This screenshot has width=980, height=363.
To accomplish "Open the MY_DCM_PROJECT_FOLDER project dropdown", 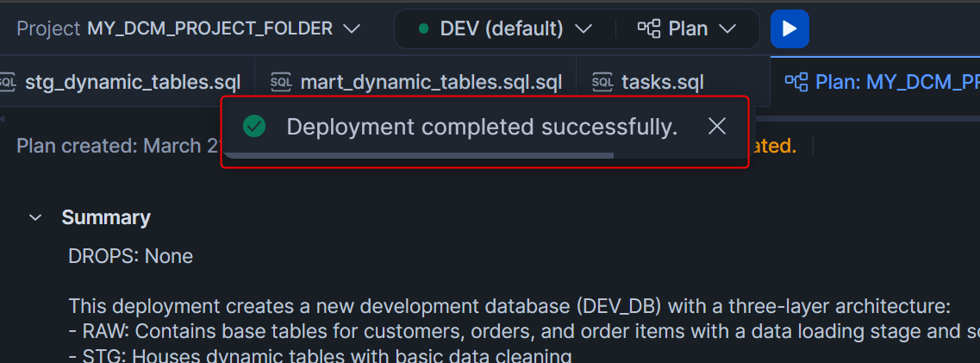I will pos(351,28).
